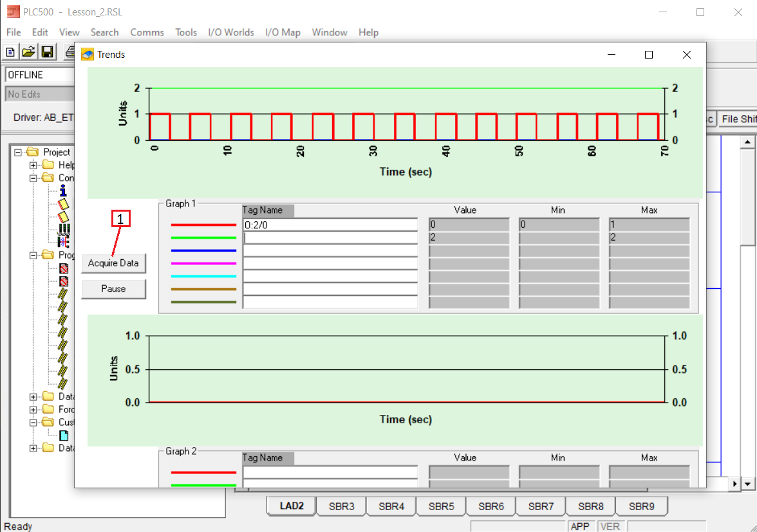Click the olive green trace swatch in Graph 1
The image size is (757, 532).
[x=203, y=302]
